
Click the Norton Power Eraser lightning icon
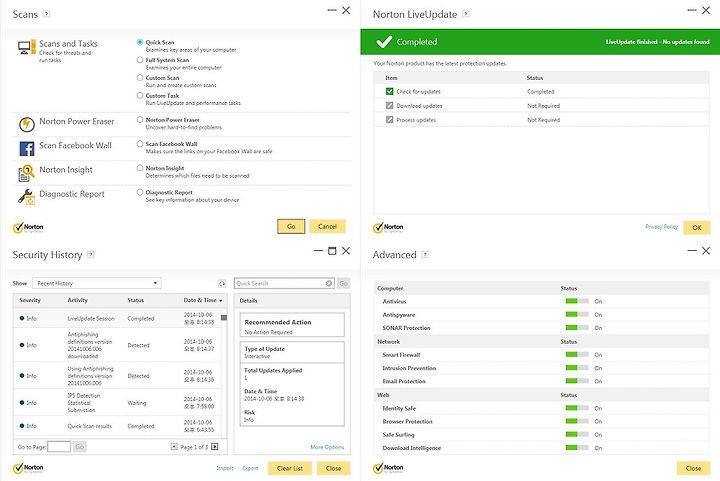tap(27, 124)
